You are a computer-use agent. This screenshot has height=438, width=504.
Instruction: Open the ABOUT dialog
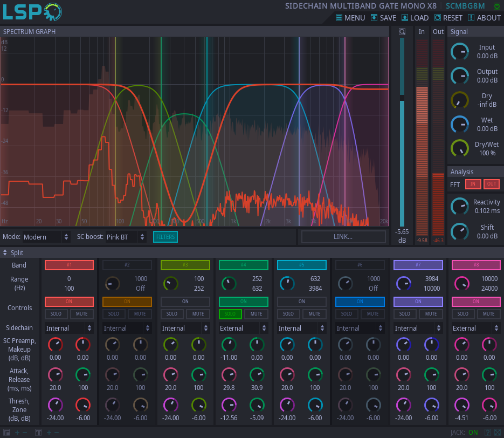pos(484,18)
